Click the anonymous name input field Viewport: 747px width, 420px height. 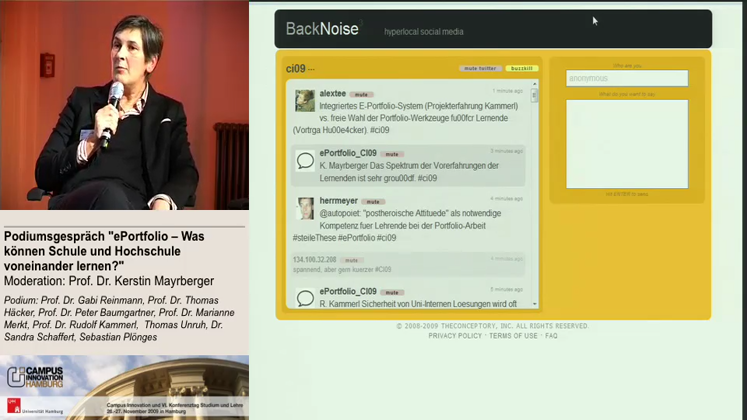(x=627, y=78)
